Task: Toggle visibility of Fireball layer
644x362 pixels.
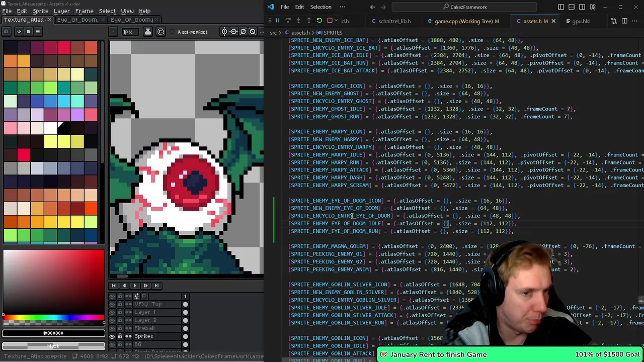Action: (x=112, y=328)
